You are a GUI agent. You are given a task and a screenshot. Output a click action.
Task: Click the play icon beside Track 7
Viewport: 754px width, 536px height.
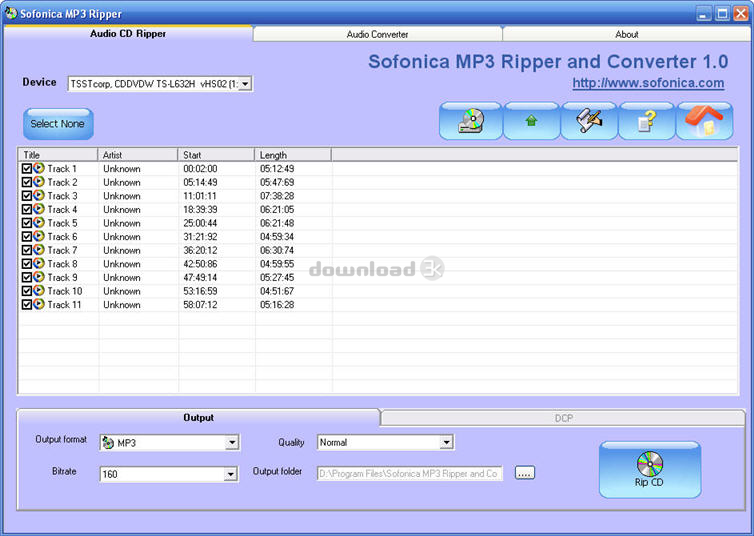click(39, 250)
